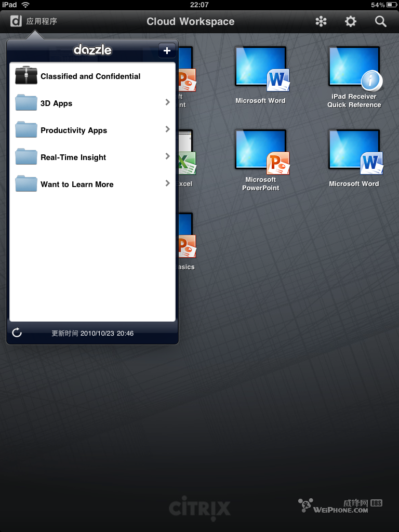Image resolution: width=399 pixels, height=532 pixels.
Task: Open the Want to Learn More folder
Action: (x=92, y=184)
